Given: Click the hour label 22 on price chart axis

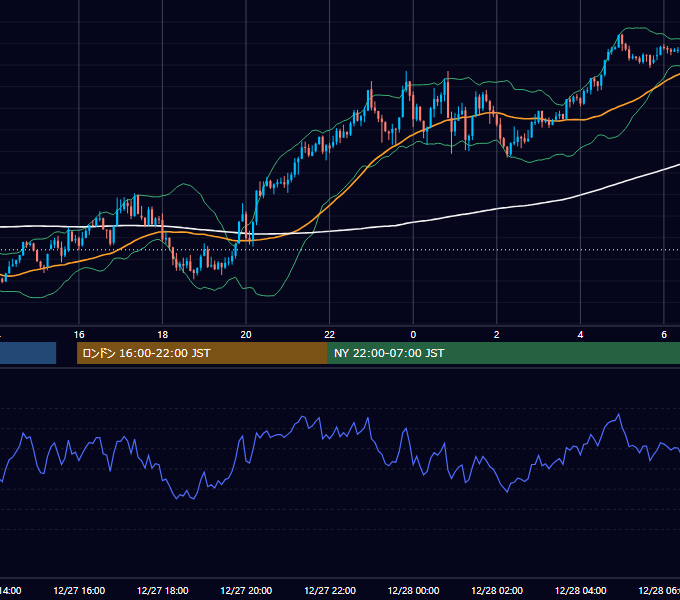Looking at the screenshot, I should point(330,335).
